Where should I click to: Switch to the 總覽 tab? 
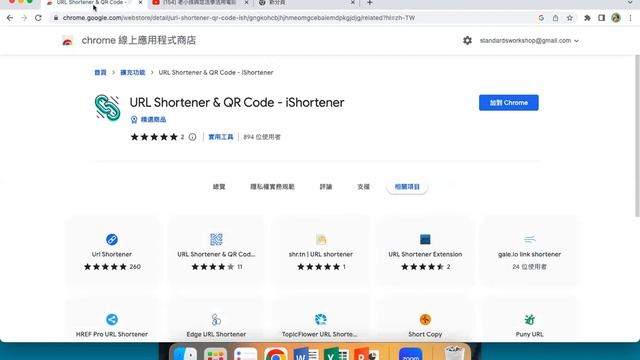pyautogui.click(x=219, y=187)
